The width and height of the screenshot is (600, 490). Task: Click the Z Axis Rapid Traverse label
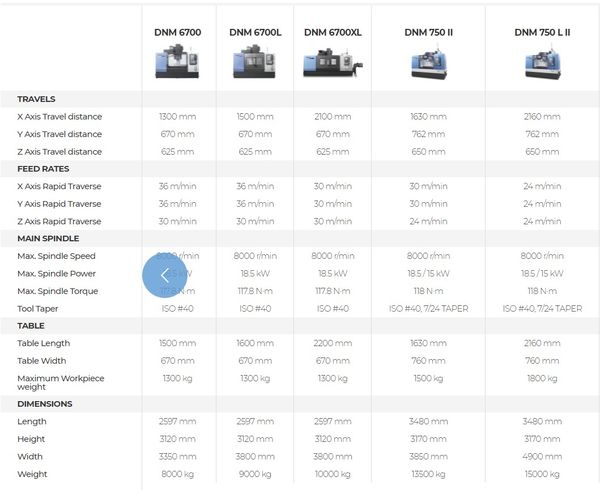click(59, 221)
